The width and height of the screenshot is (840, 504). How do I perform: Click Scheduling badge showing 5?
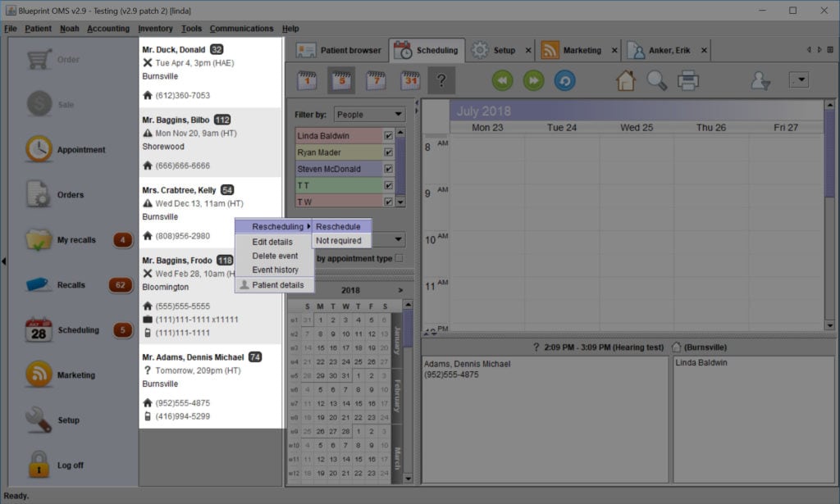coord(123,330)
